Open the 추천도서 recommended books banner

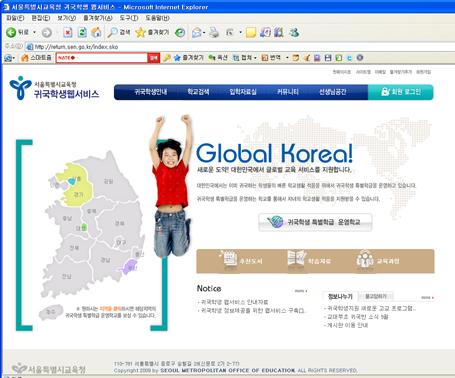click(241, 261)
